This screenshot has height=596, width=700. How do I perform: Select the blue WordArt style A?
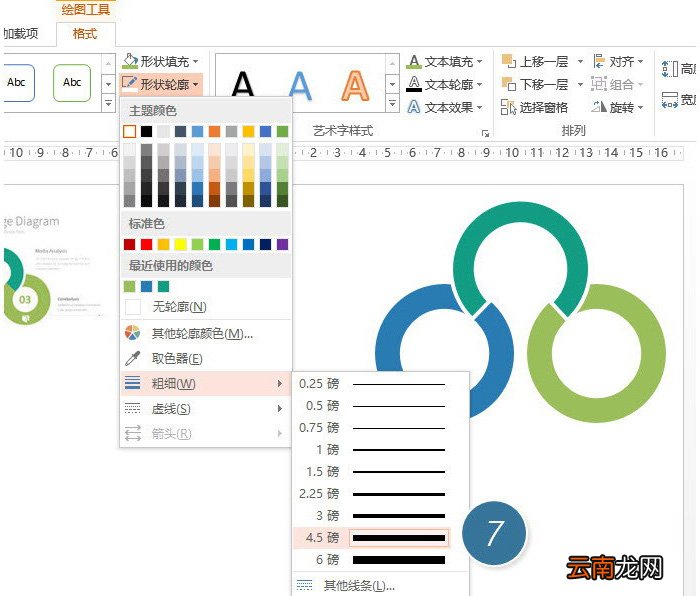point(300,84)
